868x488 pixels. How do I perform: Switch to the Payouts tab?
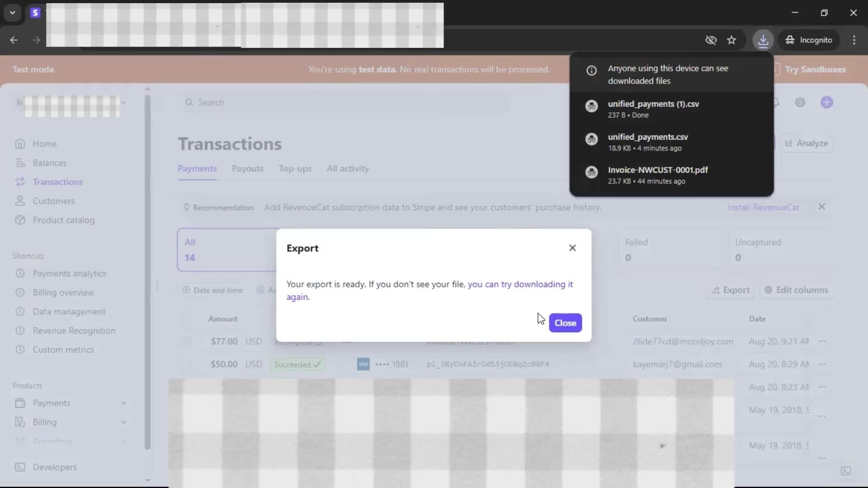tap(247, 169)
